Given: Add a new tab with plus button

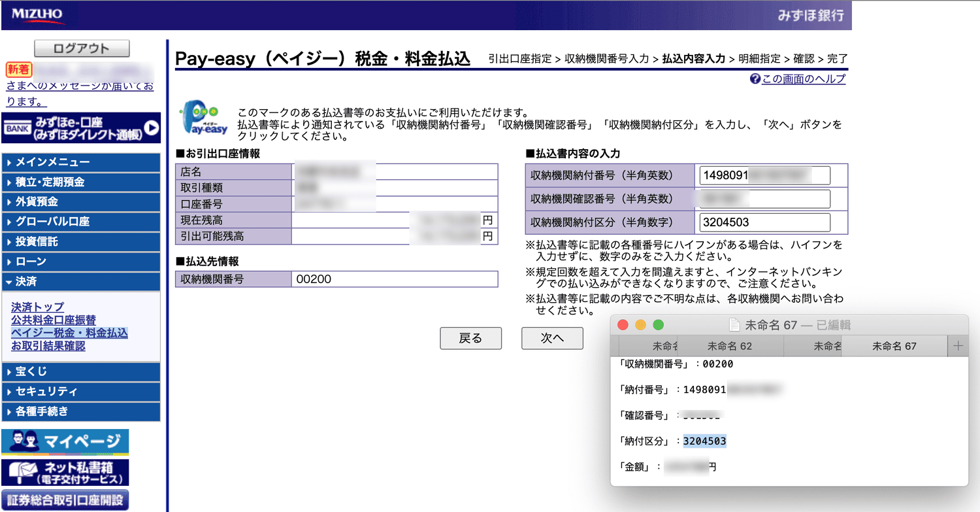Looking at the screenshot, I should (958, 347).
